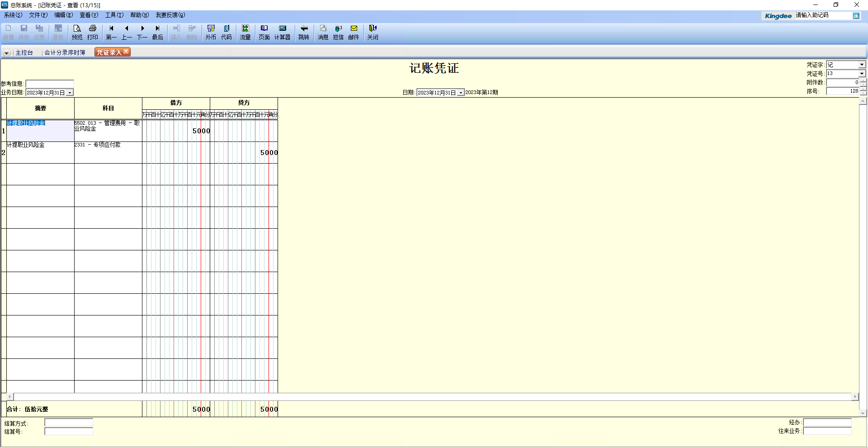Click the 参考信息 input field
The image size is (868, 447).
point(50,84)
